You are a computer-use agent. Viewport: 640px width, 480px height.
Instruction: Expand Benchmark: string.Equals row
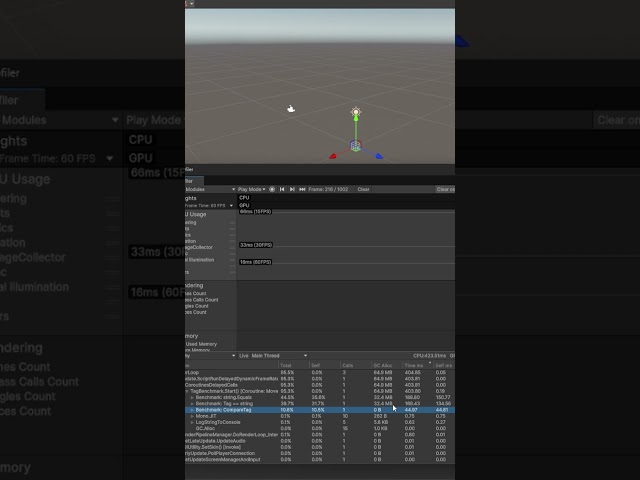click(192, 397)
